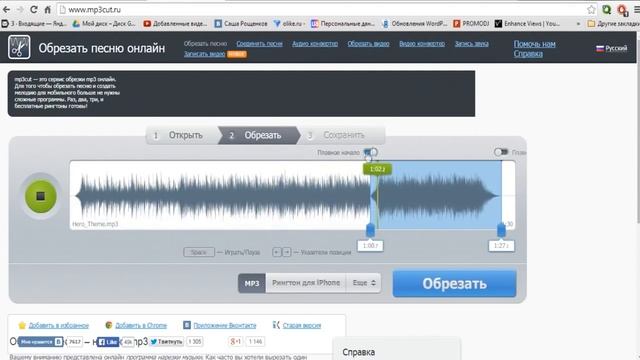
Task: Open the Еще formats dropdown
Action: [364, 283]
